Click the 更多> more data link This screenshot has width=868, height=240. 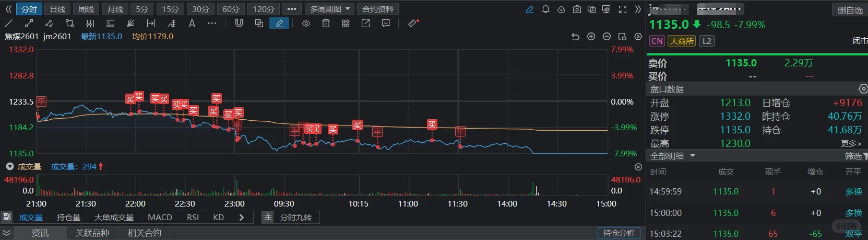(851, 143)
